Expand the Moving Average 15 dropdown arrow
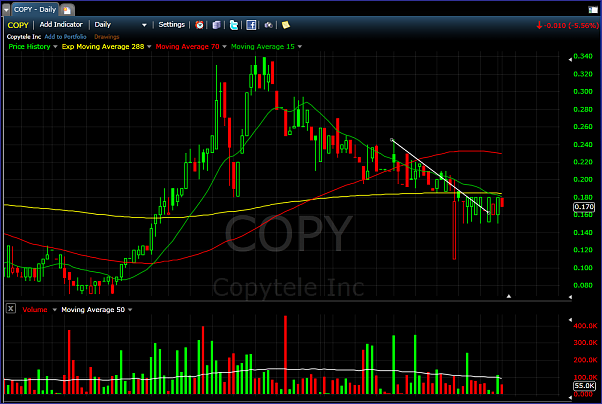This screenshot has height=404, width=602. click(x=299, y=47)
